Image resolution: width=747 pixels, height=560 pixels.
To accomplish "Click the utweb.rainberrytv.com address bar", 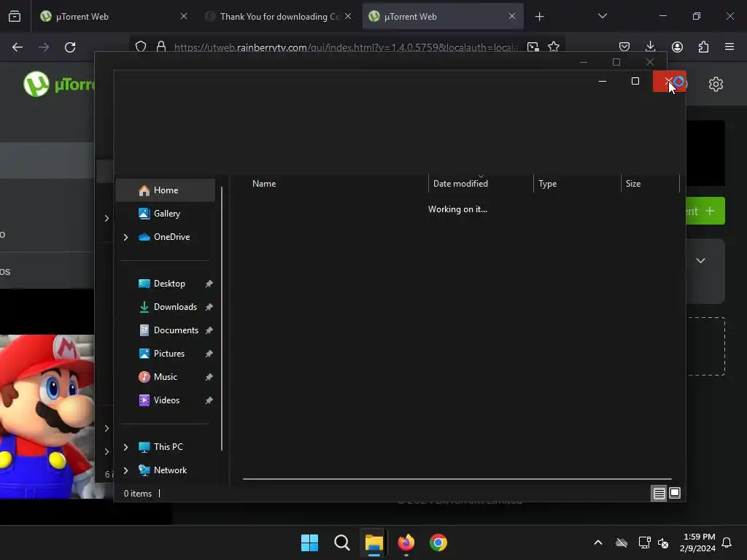I will 346,47.
